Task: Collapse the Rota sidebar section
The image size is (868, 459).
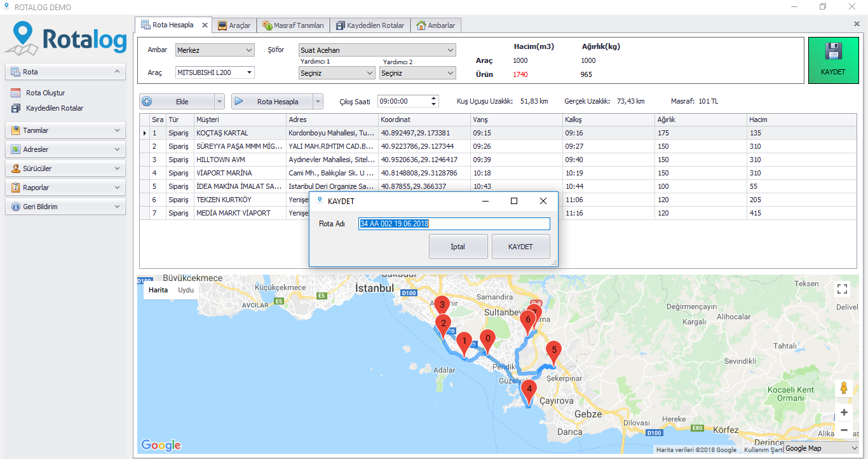Action: (x=117, y=72)
